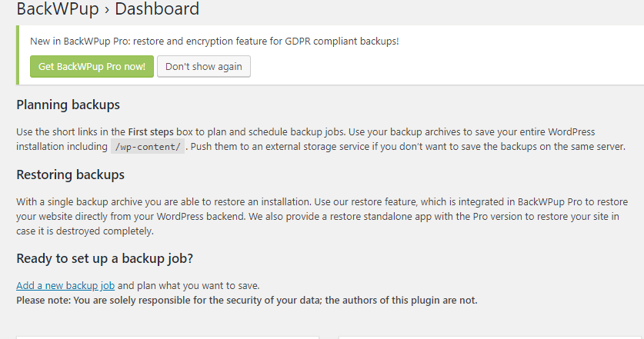Dismiss notice with Don't show again
Viewport: 644px width, 339px height.
pos(203,66)
